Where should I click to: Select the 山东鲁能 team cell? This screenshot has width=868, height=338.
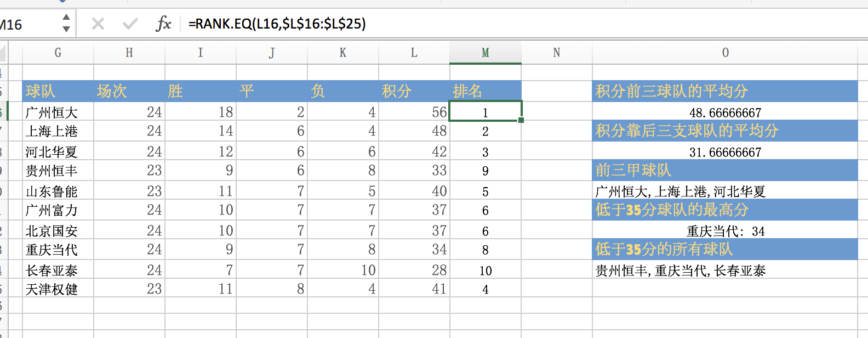coord(58,191)
